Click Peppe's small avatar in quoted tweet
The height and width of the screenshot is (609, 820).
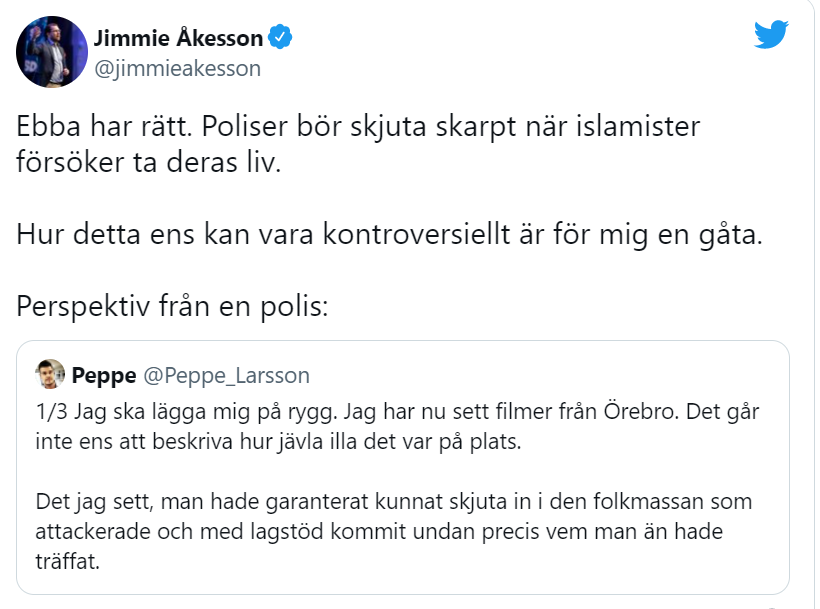click(x=50, y=374)
